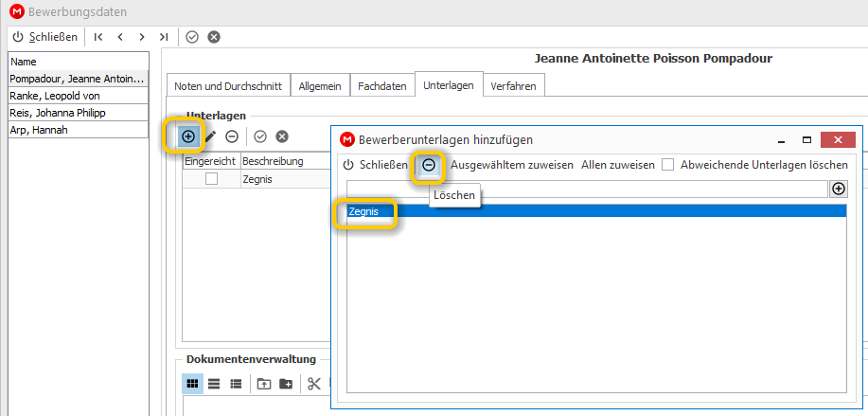
Task: Maximize the Bewerberunterlagen hinzufügen dialog
Action: click(x=807, y=140)
